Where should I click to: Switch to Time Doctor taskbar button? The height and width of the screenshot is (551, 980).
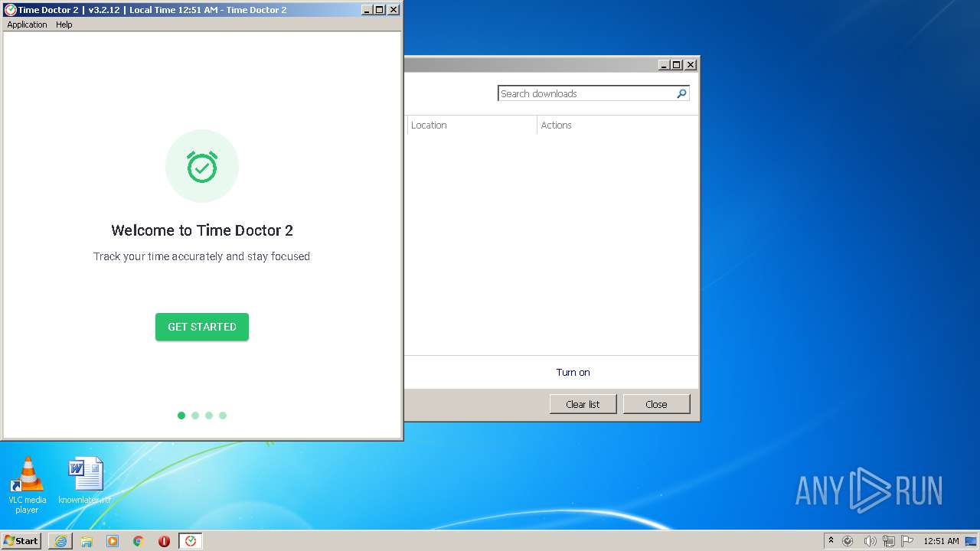191,541
